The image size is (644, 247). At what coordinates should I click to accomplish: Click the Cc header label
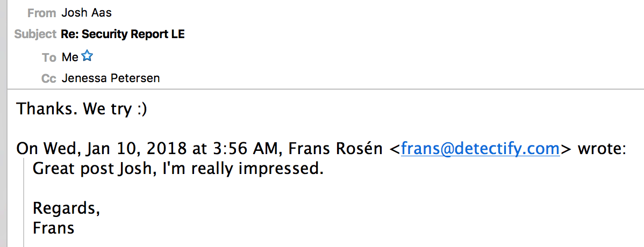point(49,78)
